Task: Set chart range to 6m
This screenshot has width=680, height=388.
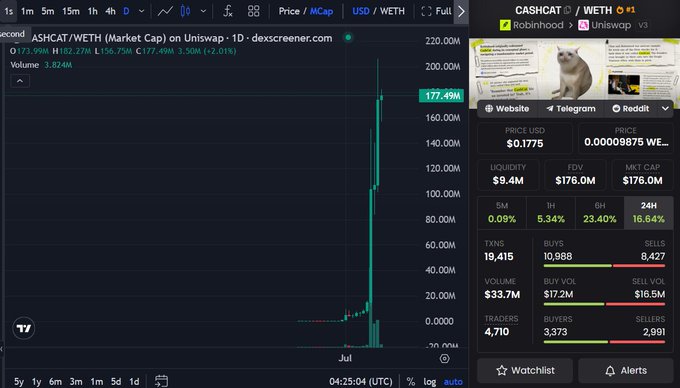Action: (x=55, y=381)
